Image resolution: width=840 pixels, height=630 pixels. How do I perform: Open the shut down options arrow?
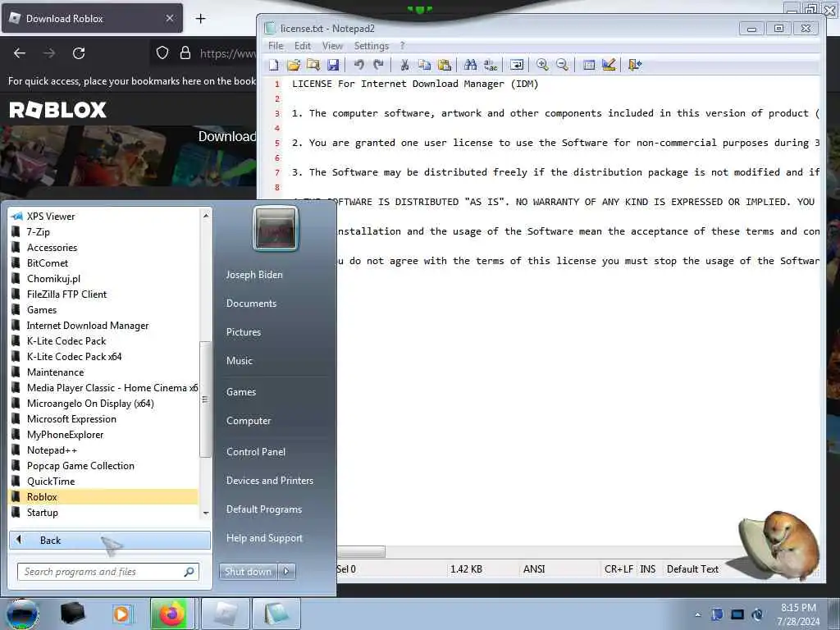click(286, 572)
